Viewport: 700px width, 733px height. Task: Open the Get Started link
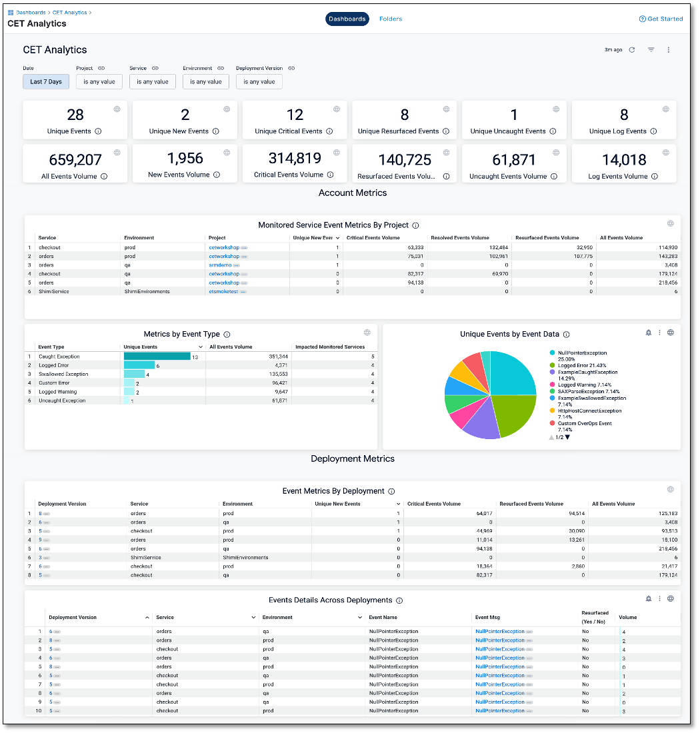661,19
